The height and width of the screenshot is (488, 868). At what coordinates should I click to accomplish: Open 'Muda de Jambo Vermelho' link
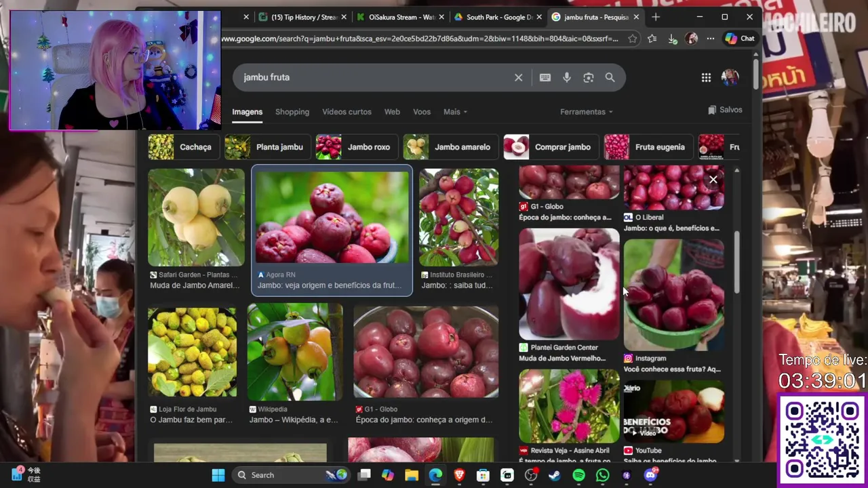coord(562,359)
